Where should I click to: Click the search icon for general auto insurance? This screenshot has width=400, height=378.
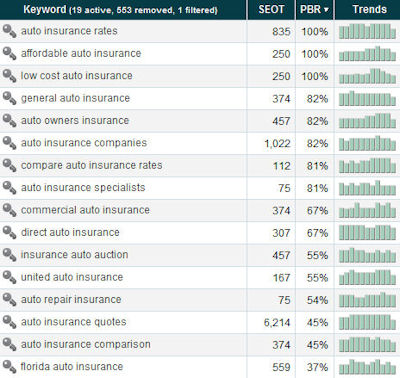tap(9, 98)
